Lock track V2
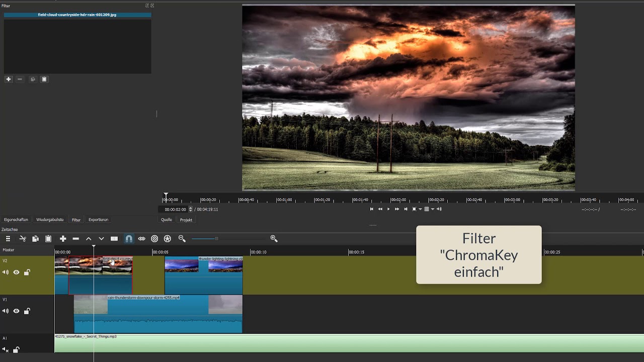Image resolution: width=644 pixels, height=362 pixels. pyautogui.click(x=27, y=273)
